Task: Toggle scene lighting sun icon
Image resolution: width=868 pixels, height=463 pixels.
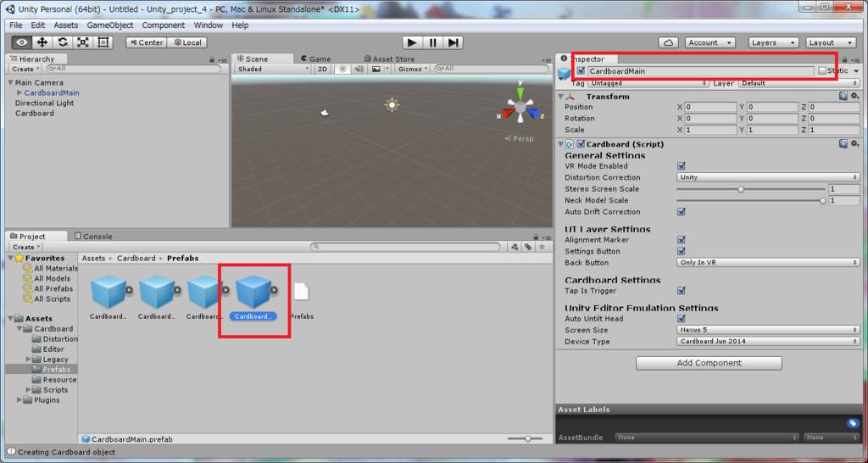Action: tap(342, 69)
